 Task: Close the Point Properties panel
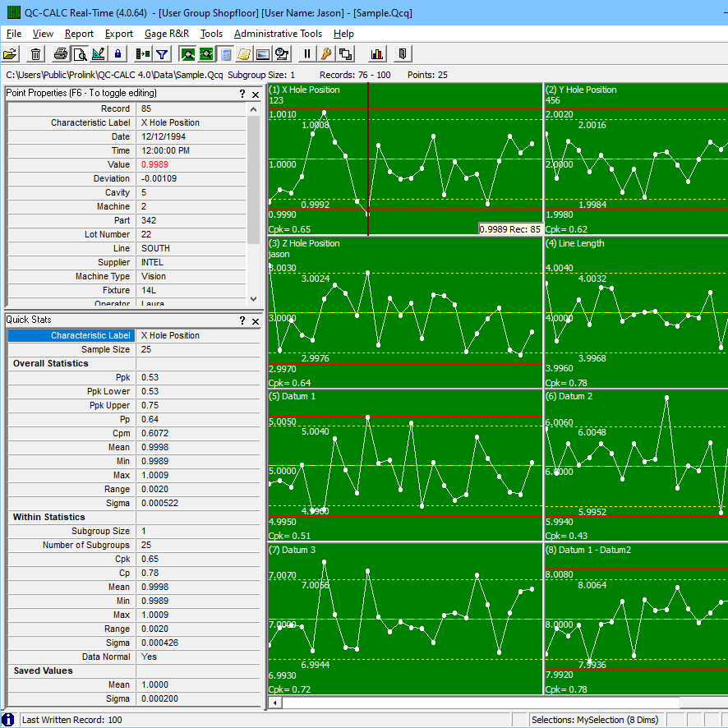(x=256, y=94)
